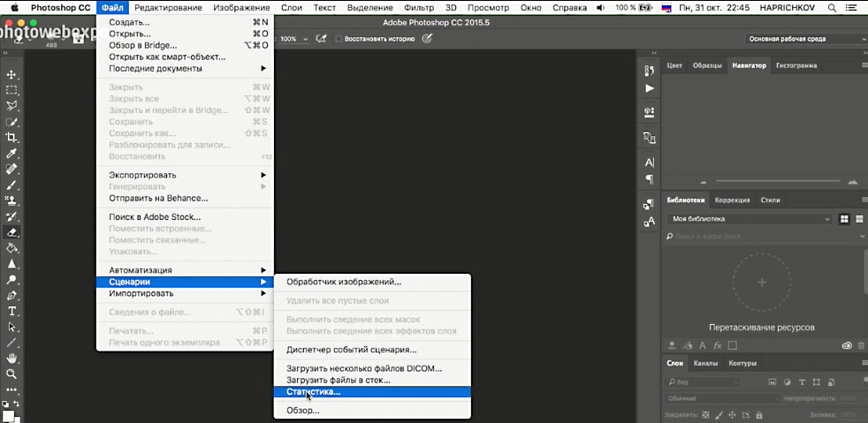
Task: Open the Actions play-button panel icon
Action: (650, 88)
